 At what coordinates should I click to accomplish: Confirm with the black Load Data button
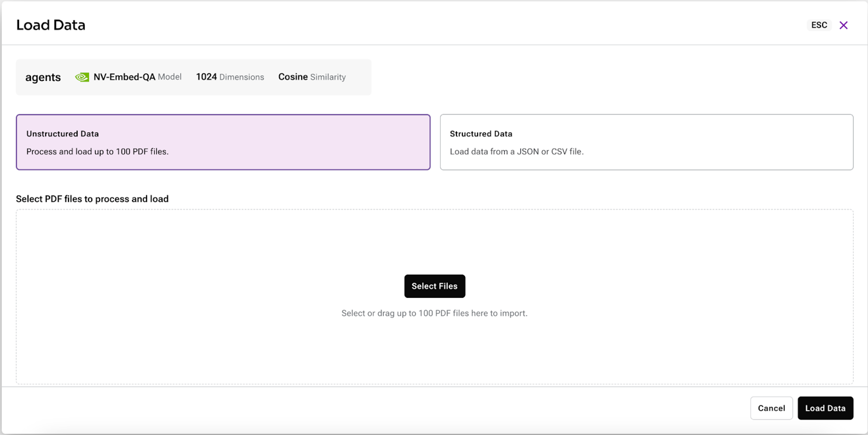[x=825, y=408]
